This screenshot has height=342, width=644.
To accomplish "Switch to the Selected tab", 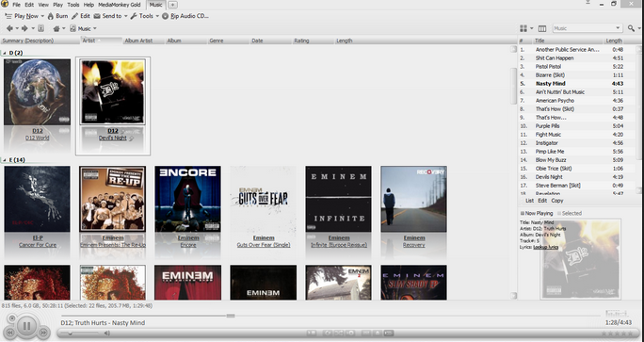I will point(570,213).
